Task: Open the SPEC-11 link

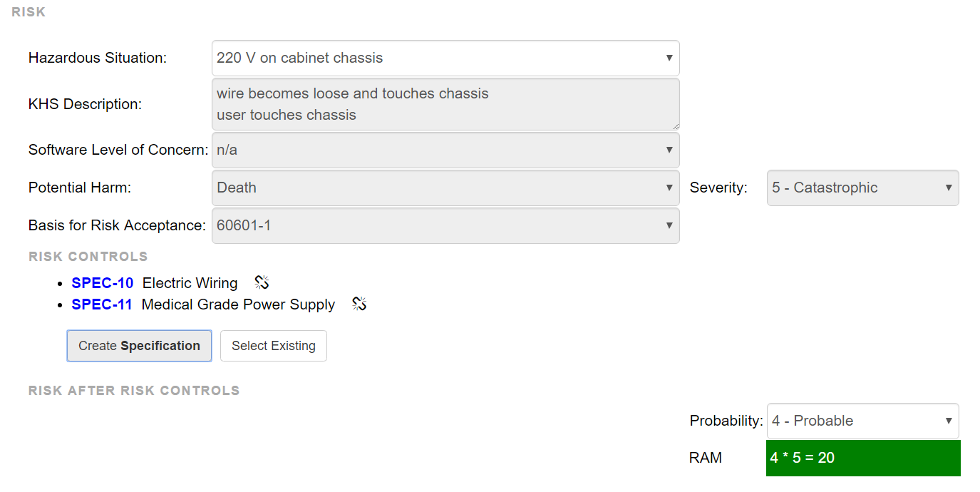Action: click(102, 304)
